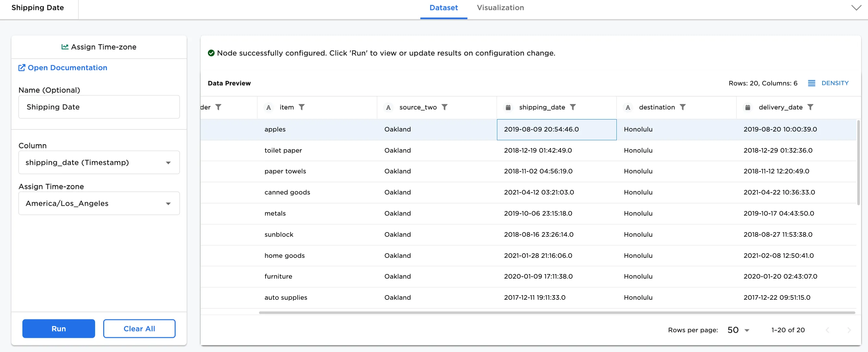The image size is (868, 352).
Task: Select the Dataset tab
Action: 443,8
